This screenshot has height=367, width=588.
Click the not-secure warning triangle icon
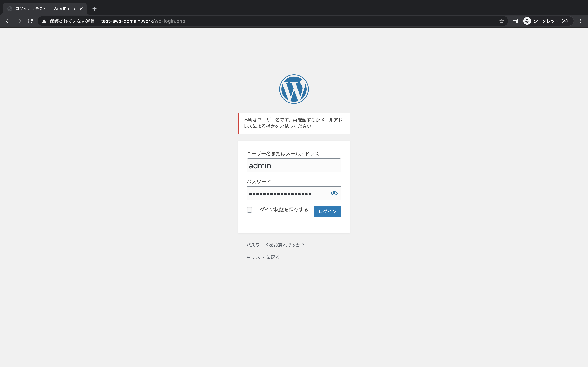tap(44, 21)
